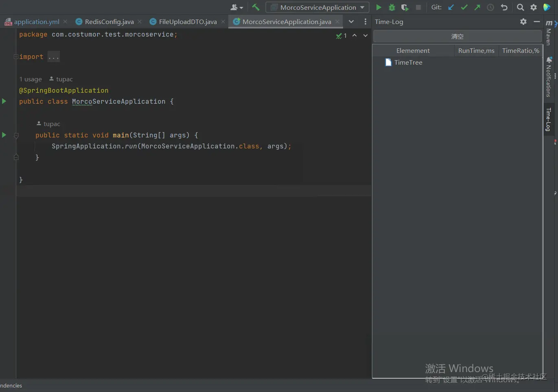Hide the Time-Log panel with minimize icon
558x392 pixels.
click(537, 22)
